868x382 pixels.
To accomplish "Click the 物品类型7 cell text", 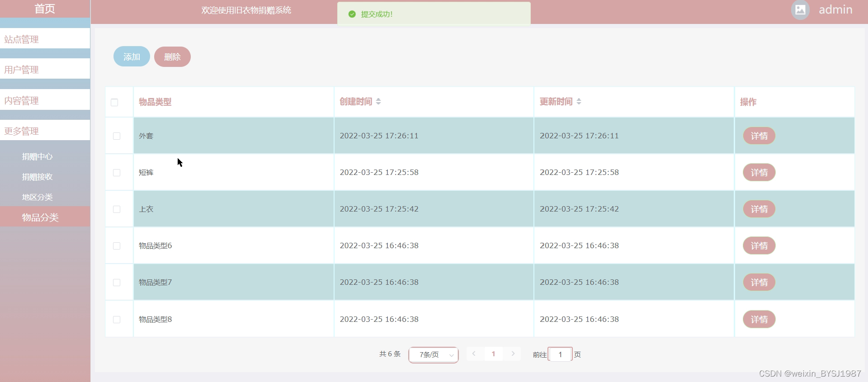I will point(156,282).
